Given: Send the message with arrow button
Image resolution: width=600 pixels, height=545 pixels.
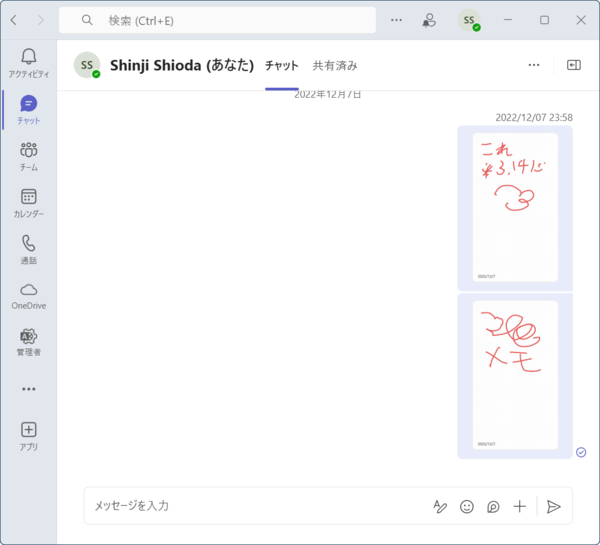Looking at the screenshot, I should tap(553, 507).
